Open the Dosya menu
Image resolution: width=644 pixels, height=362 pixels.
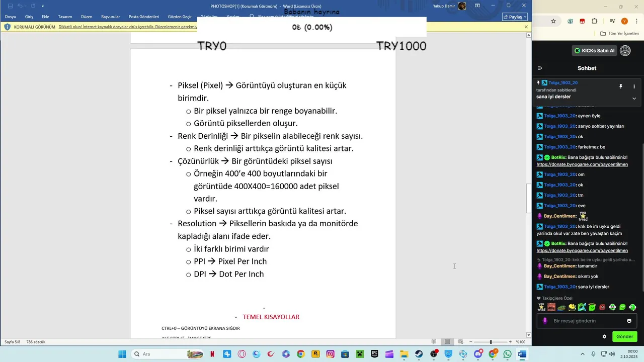click(11, 17)
